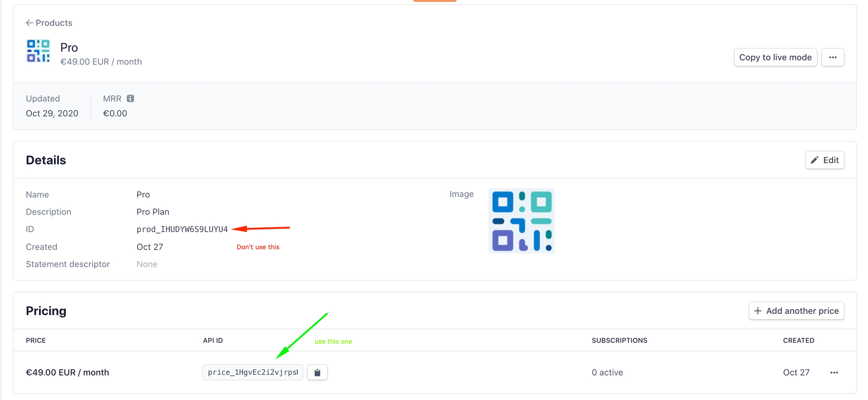Viewport: 868px width, 400px height.
Task: Click the Pro product logo in the header
Action: click(x=38, y=51)
